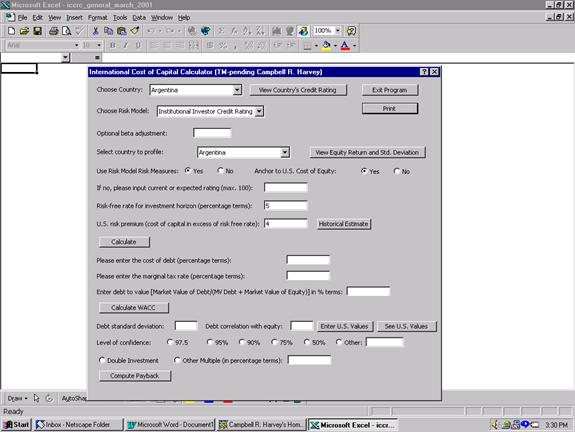Click the Office Assistant help icon

point(351,31)
